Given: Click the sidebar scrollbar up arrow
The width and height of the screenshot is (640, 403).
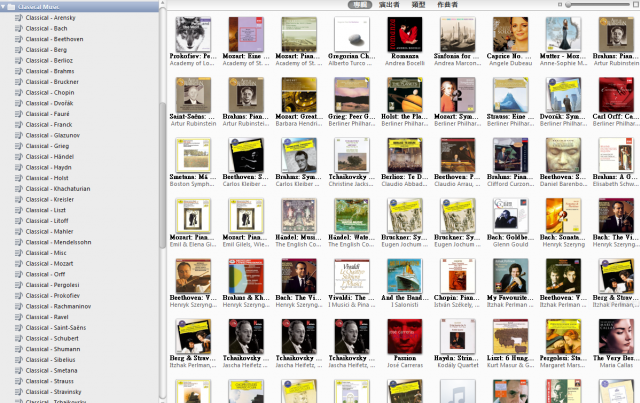Looking at the screenshot, I should 162,3.
